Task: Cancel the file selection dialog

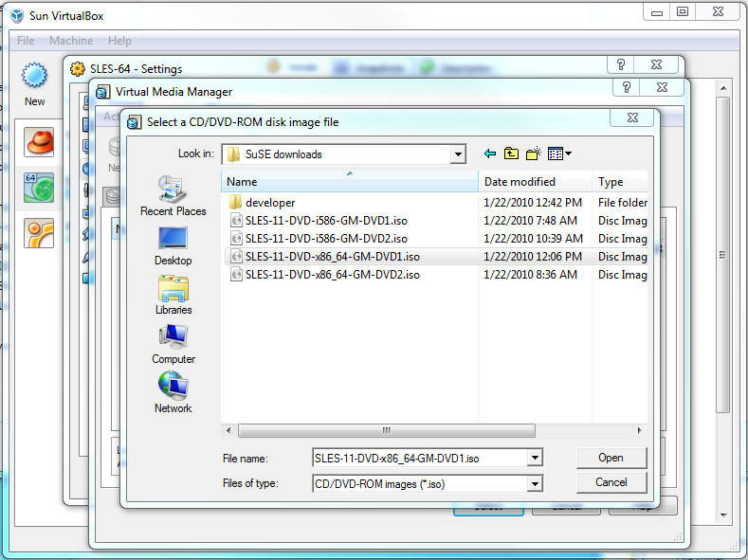Action: pos(611,482)
